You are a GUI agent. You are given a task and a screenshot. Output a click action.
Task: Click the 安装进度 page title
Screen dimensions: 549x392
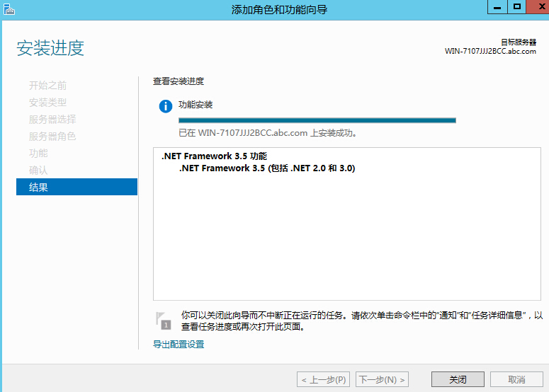[50, 48]
